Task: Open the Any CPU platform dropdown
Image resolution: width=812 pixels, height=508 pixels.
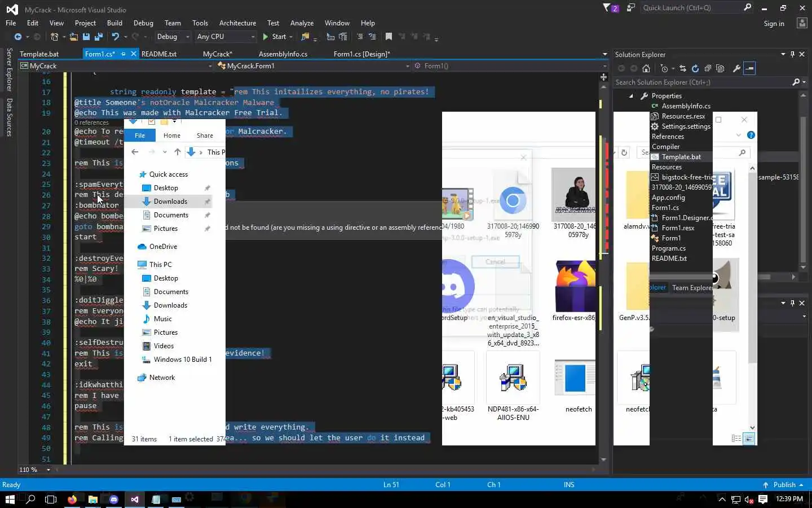Action: pyautogui.click(x=226, y=37)
